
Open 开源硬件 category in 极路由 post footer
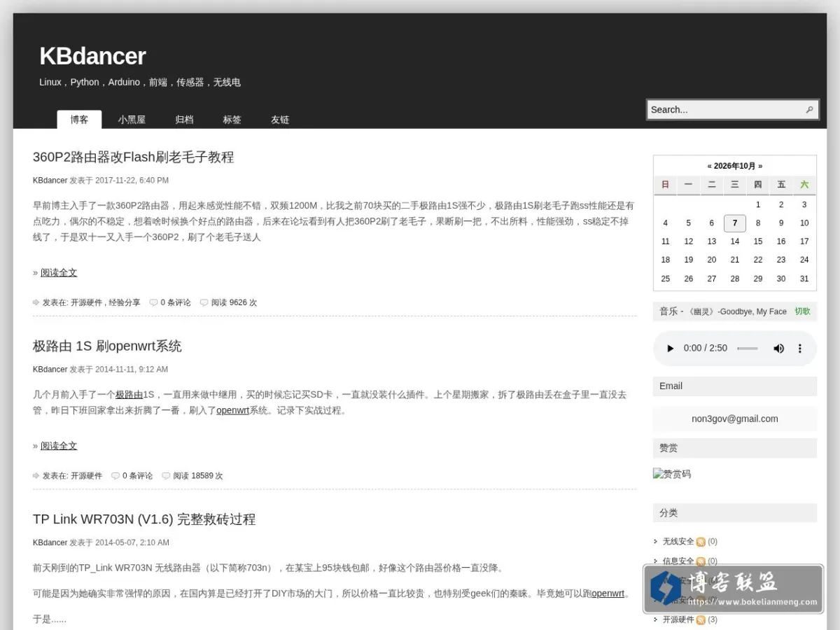[x=86, y=475]
